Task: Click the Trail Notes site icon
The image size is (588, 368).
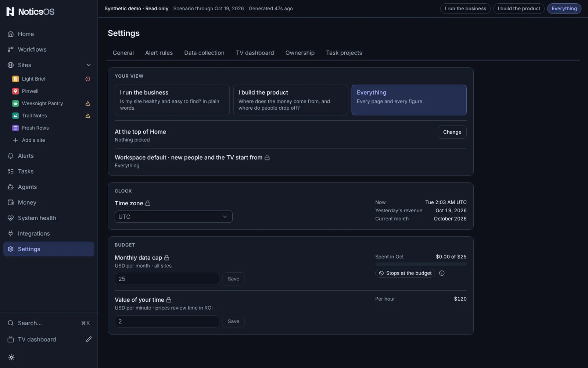Action: [15, 116]
